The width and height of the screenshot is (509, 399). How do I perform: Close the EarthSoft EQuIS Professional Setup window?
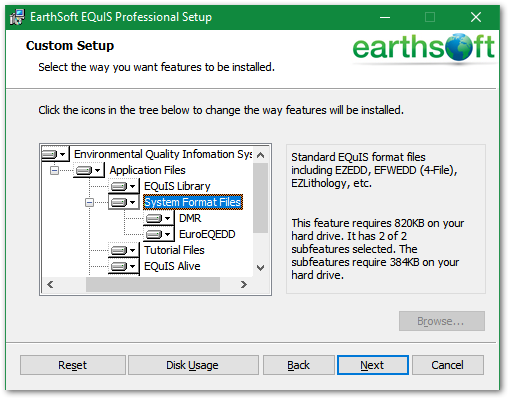coord(476,17)
